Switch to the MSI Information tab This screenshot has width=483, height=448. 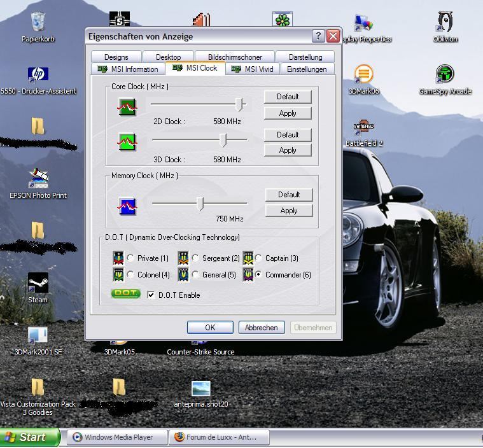tap(128, 69)
